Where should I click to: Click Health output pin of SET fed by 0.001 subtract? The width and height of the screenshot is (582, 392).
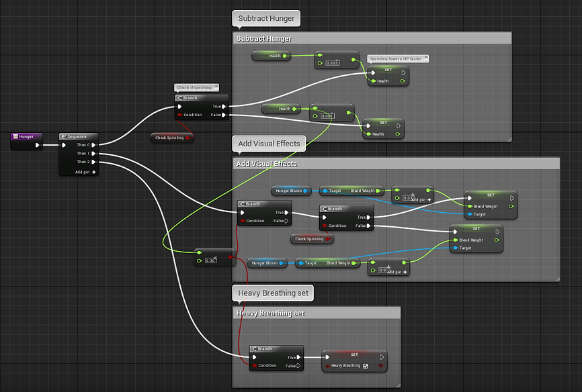[398, 134]
